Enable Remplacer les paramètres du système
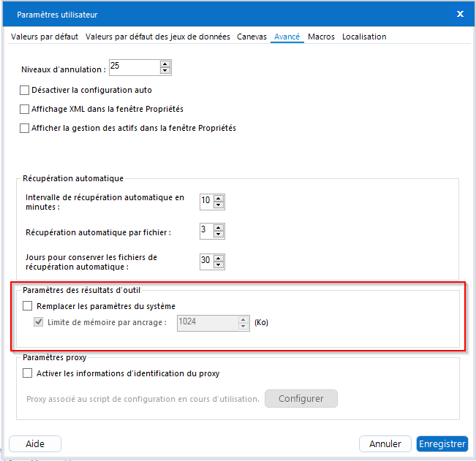 pyautogui.click(x=29, y=306)
